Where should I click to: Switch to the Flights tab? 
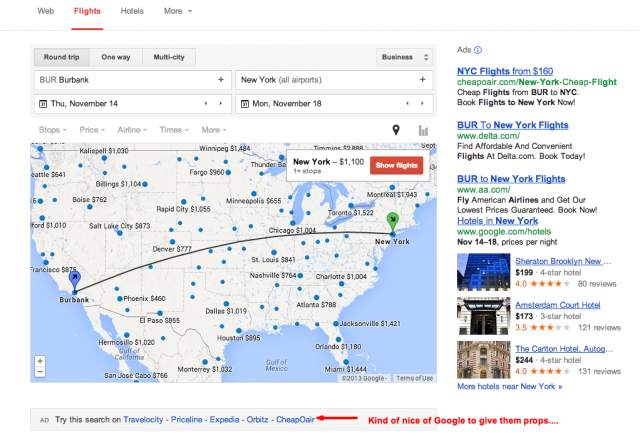87,11
